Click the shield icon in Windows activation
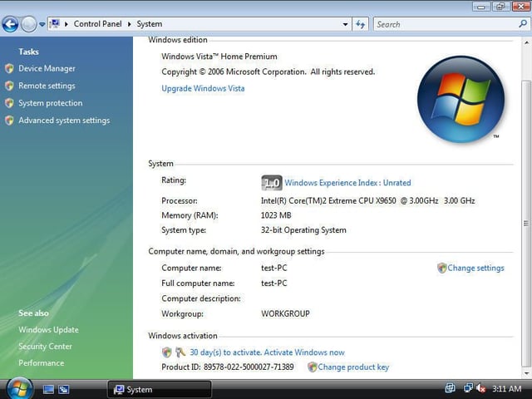This screenshot has height=399, width=532. 166,352
